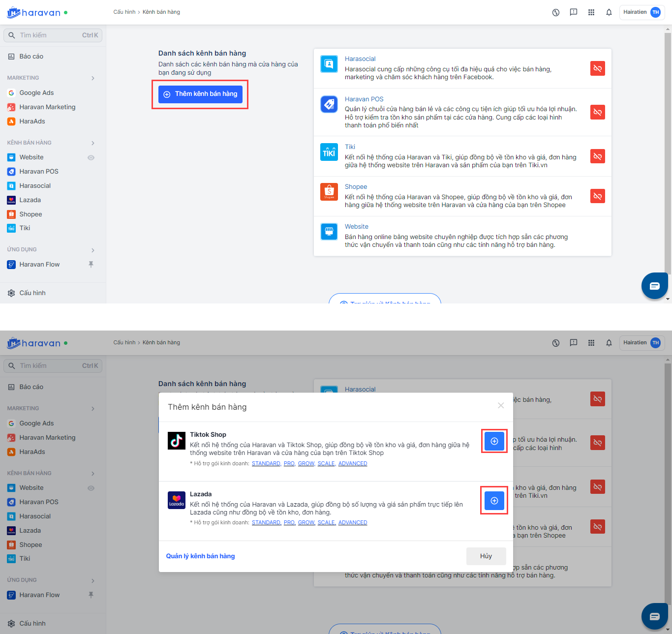This screenshot has height=634, width=672.
Task: Toggle the Haravan Flow pin in upper sidebar
Action: click(91, 265)
